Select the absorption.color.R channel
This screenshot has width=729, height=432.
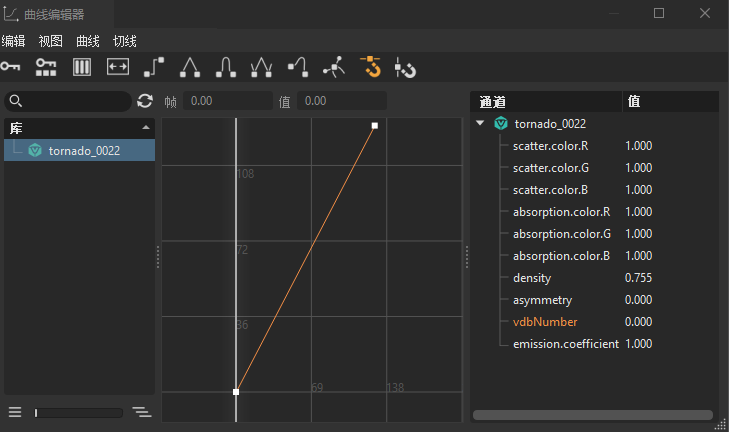[x=562, y=212]
